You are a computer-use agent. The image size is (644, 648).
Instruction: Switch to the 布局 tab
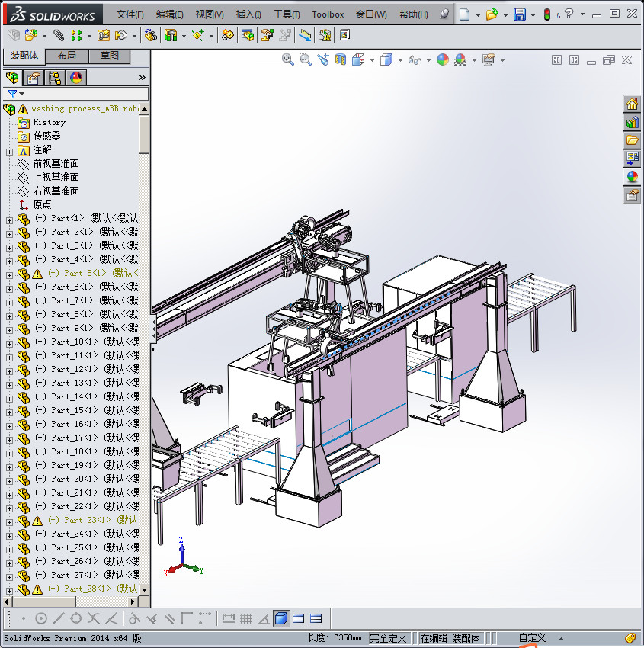point(67,56)
